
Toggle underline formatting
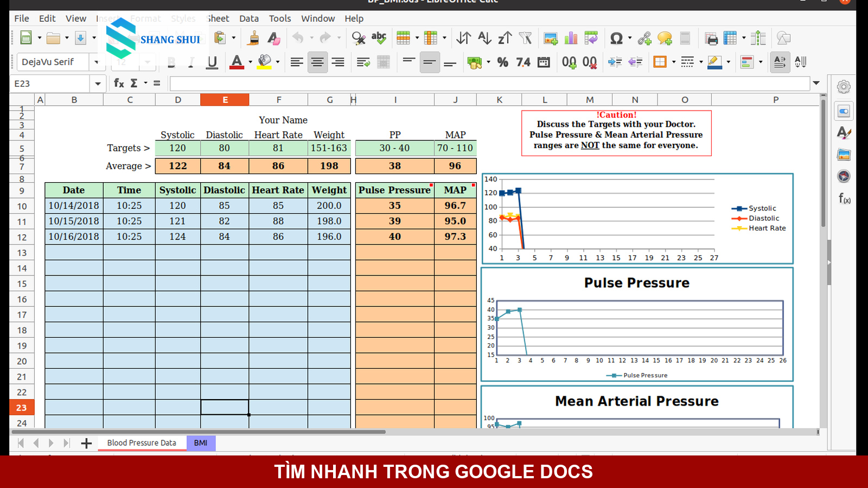pyautogui.click(x=212, y=62)
